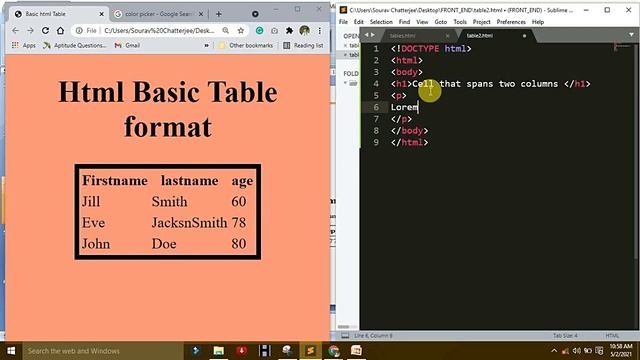Open Sublime Help menu
This screenshot has width=640, height=360.
(x=538, y=22)
